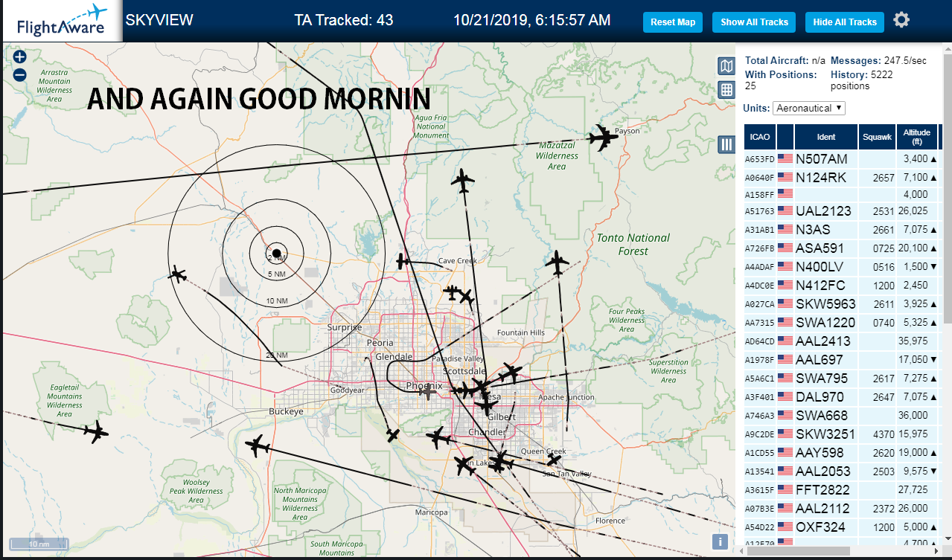The width and height of the screenshot is (952, 560).
Task: Toggle the map grid icon
Action: tap(726, 90)
